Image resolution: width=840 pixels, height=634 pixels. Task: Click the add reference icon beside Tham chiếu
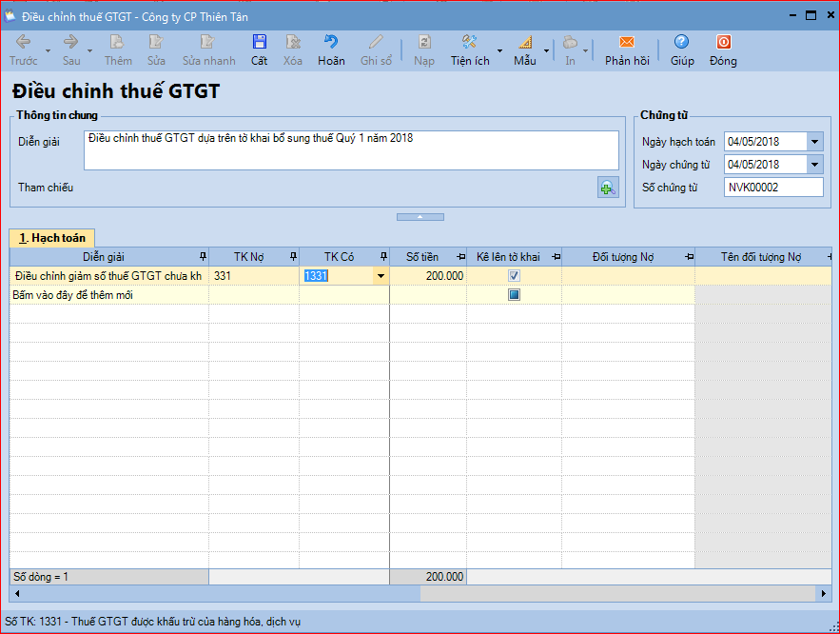607,188
